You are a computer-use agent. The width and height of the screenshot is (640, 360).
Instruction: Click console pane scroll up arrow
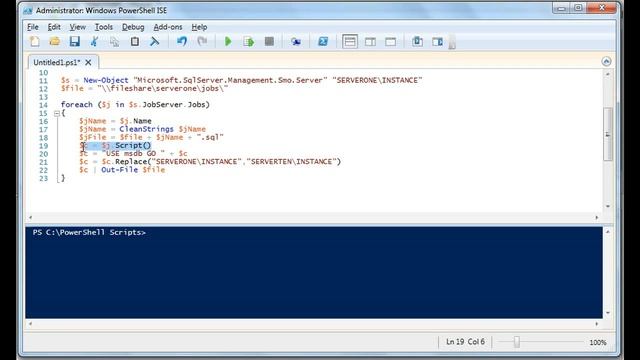tap(608, 231)
